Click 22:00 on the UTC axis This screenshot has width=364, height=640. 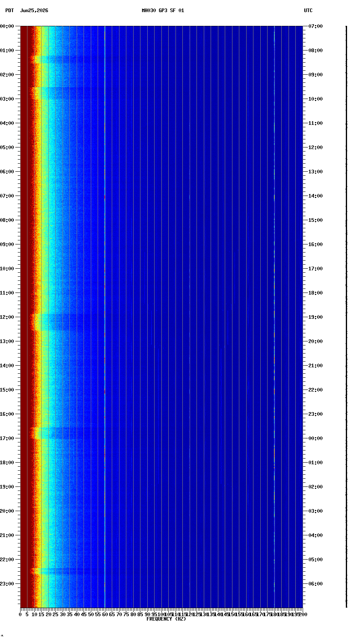pyautogui.click(x=316, y=390)
